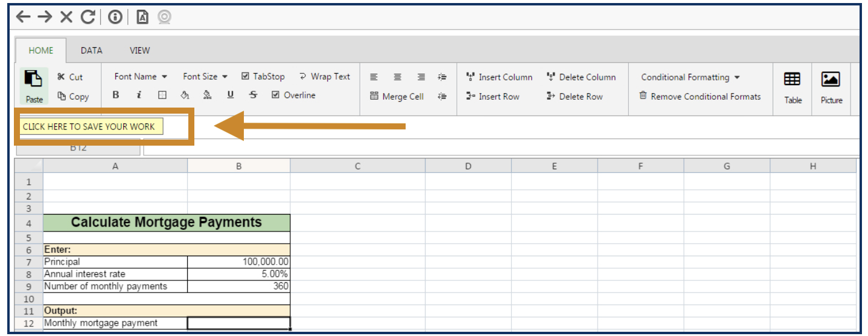
Task: Select column B header
Action: (x=239, y=166)
